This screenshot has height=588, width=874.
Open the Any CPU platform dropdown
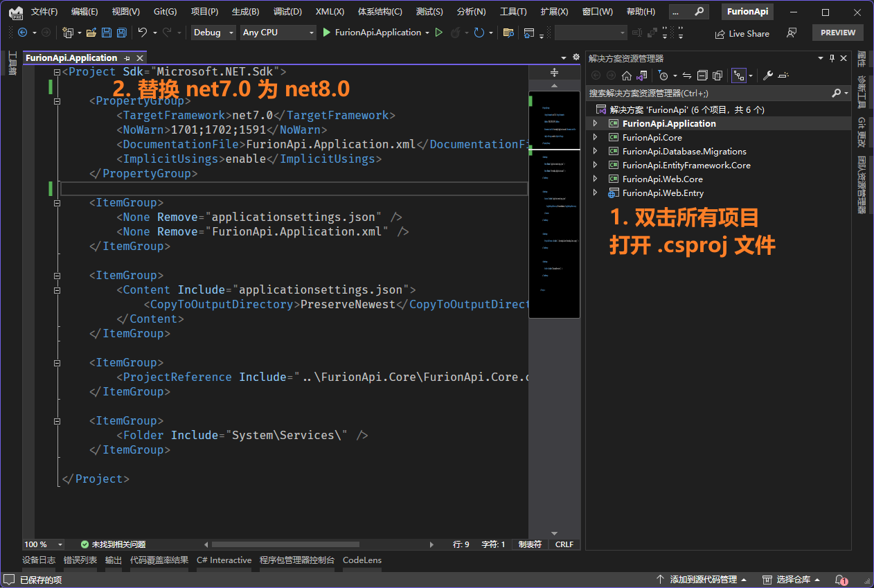(x=278, y=33)
